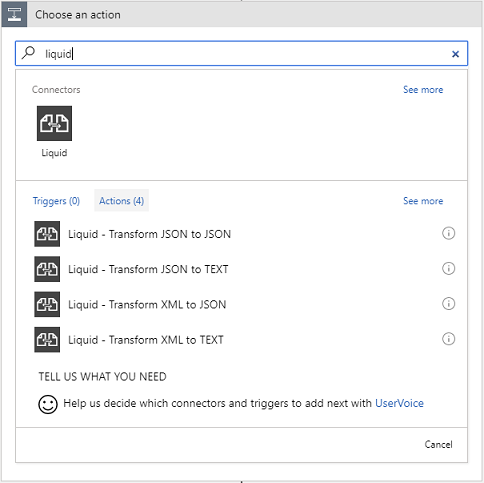Viewport: 484px width, 483px height.
Task: Click the Transform XML to TEXT action icon
Action: (x=47, y=340)
